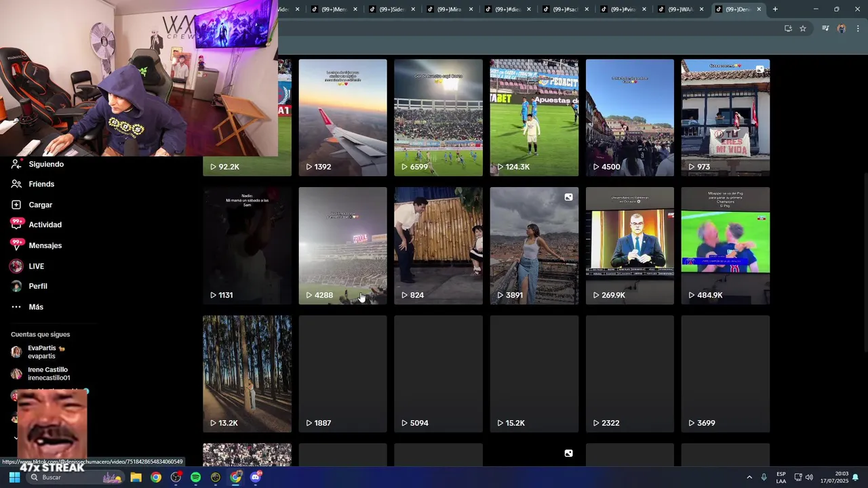Switch the ESP LAA input language
The width and height of the screenshot is (868, 488).
point(781,477)
